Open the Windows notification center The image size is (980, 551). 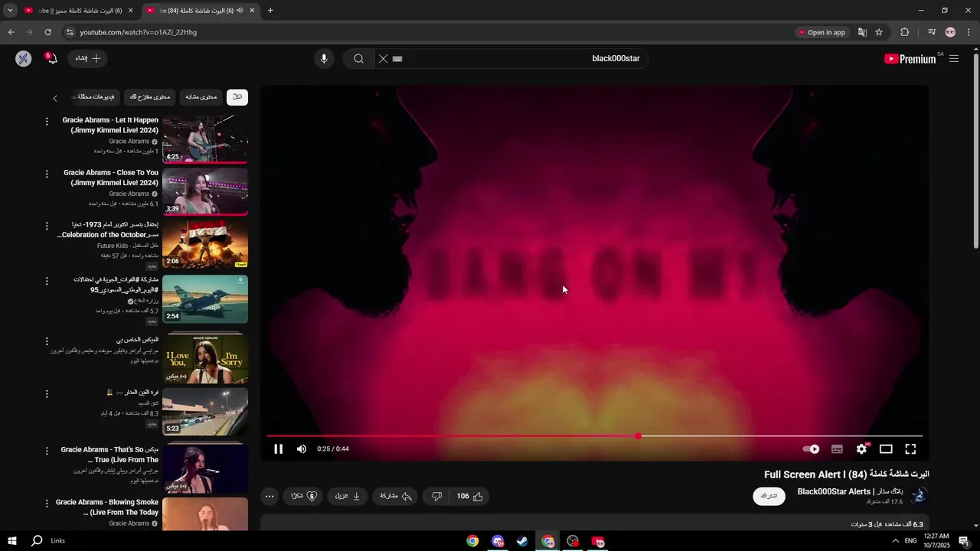[964, 541]
